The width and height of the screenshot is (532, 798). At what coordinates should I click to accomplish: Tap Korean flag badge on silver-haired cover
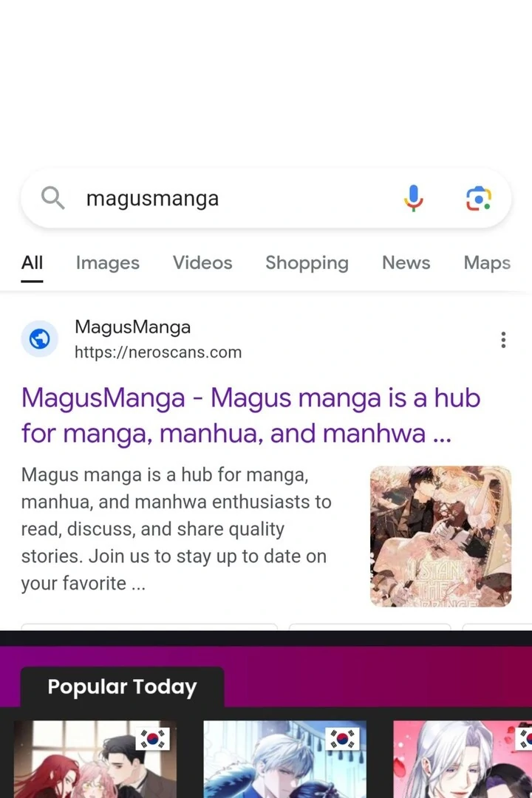click(x=342, y=739)
